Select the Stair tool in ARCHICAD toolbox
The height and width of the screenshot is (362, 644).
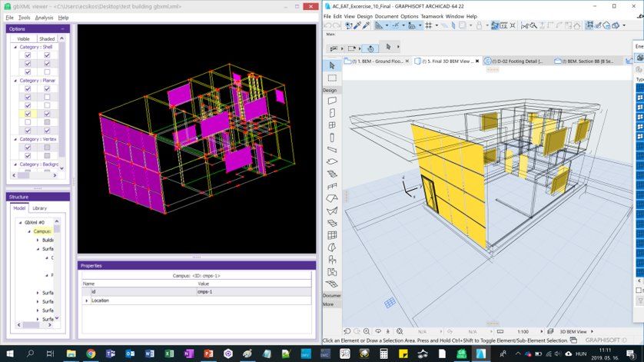pyautogui.click(x=332, y=174)
